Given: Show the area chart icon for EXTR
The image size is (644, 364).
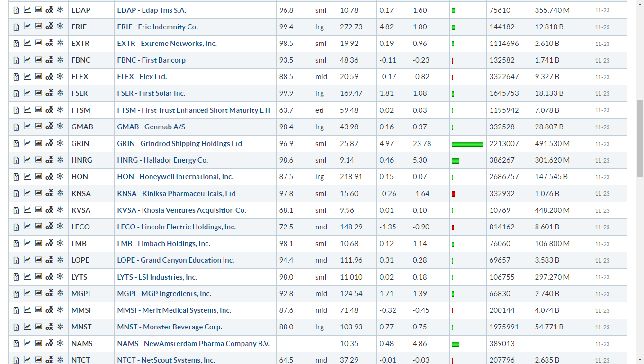Looking at the screenshot, I should pos(38,43).
